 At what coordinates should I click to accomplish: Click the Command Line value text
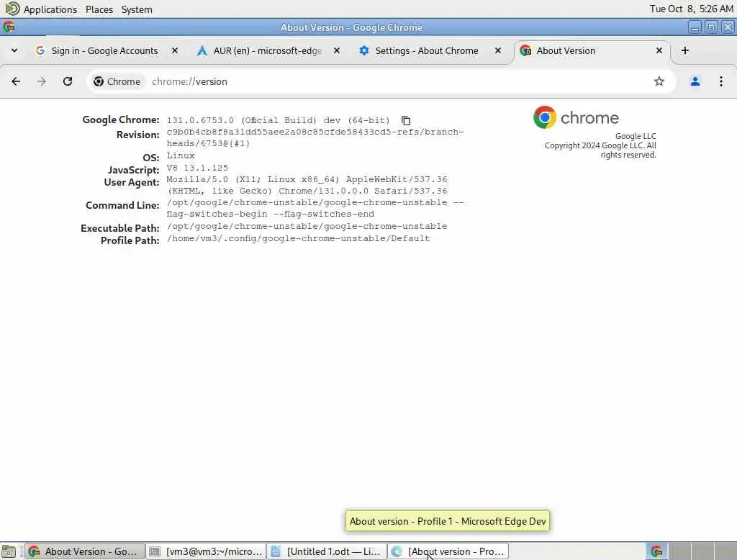point(315,208)
